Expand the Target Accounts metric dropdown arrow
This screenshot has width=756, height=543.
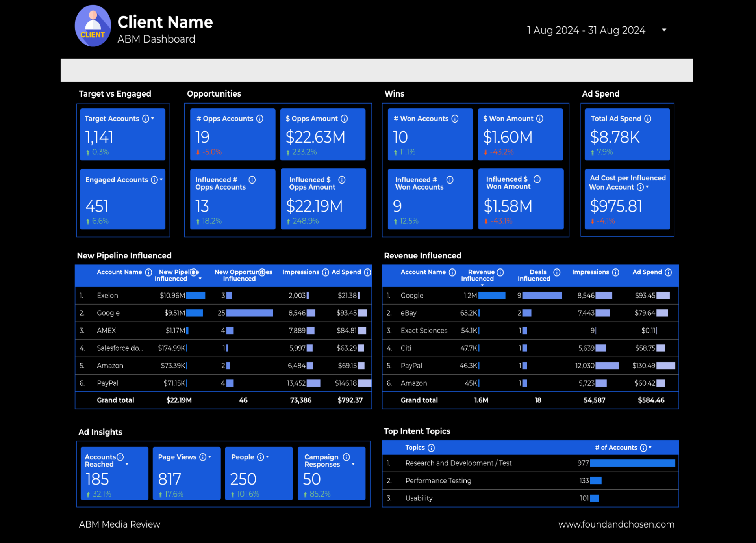click(x=153, y=119)
